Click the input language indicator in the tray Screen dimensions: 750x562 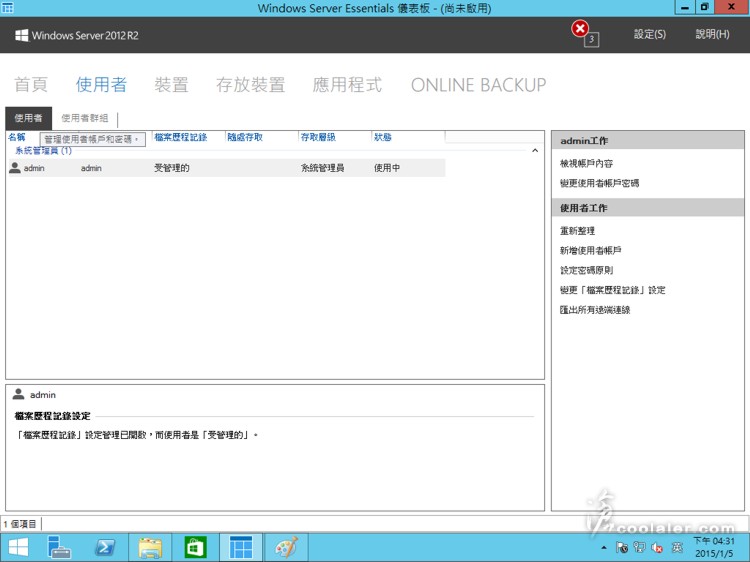click(x=676, y=547)
